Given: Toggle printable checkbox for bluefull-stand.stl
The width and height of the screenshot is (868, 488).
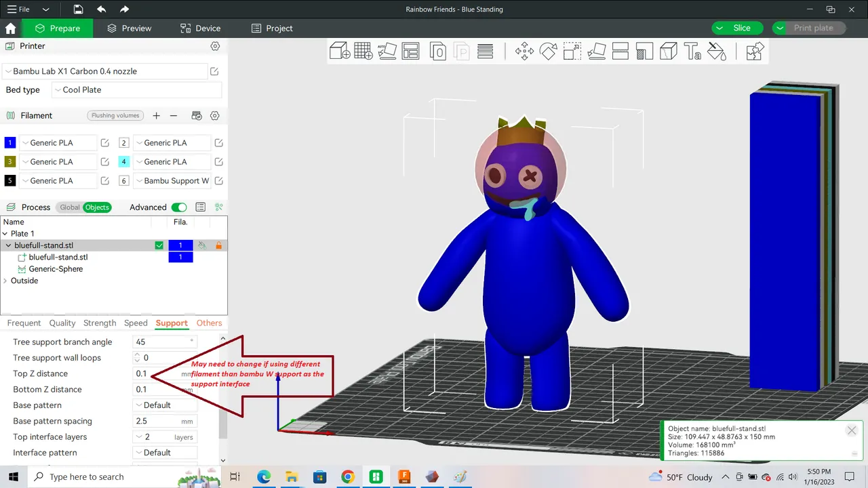Looking at the screenshot, I should pyautogui.click(x=159, y=245).
